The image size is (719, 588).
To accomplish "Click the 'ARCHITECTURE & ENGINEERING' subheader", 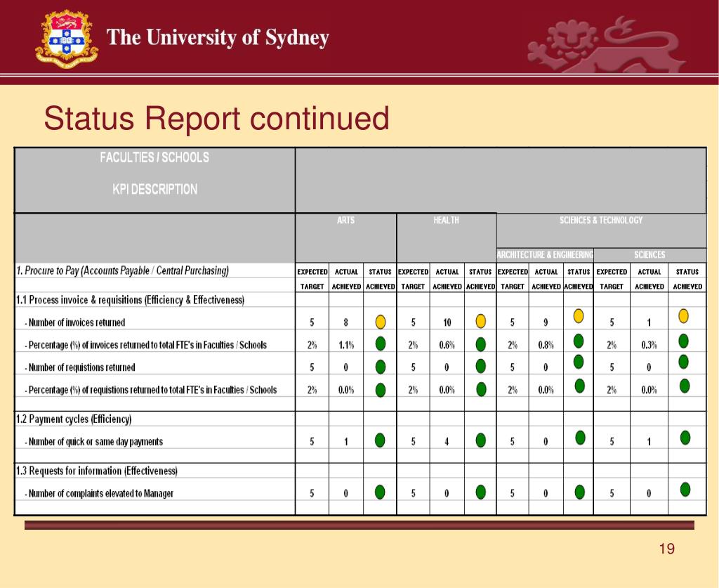I will point(545,254).
